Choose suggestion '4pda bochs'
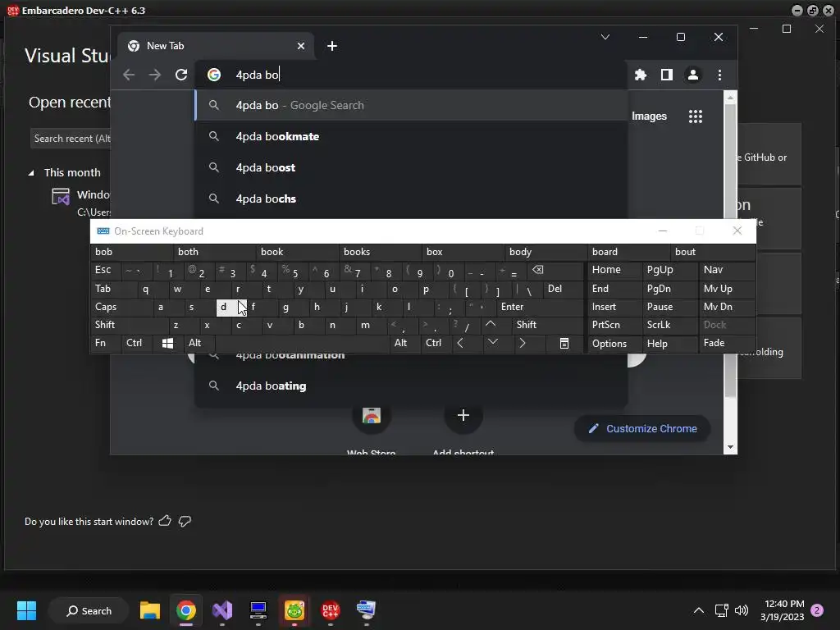The width and height of the screenshot is (840, 630). (x=411, y=199)
